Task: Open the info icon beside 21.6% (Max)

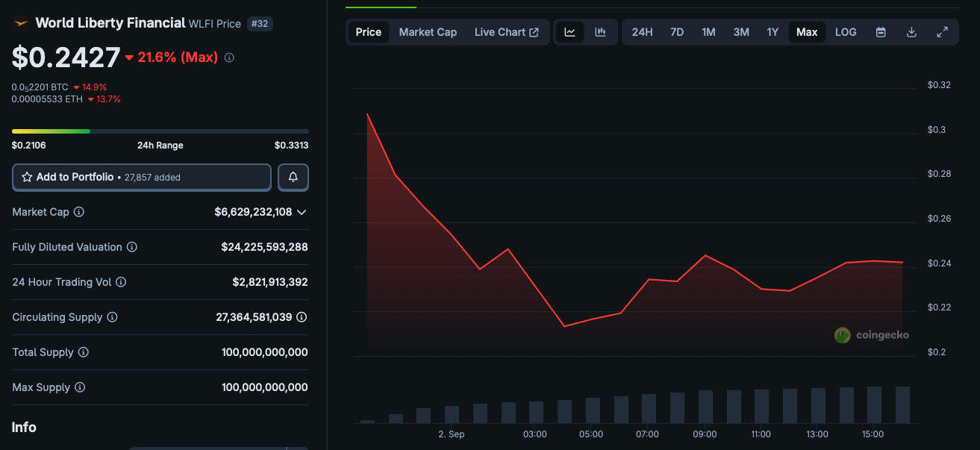Action: tap(229, 57)
